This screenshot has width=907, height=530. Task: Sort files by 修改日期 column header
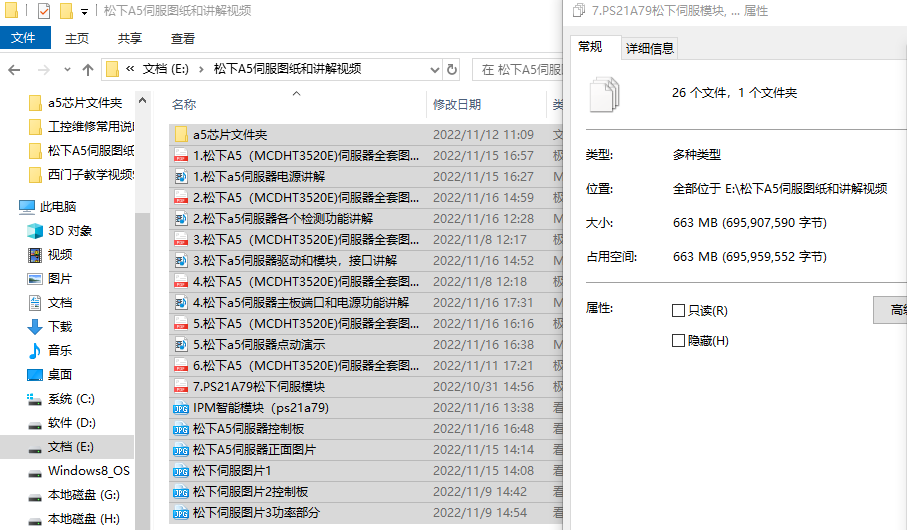457,105
